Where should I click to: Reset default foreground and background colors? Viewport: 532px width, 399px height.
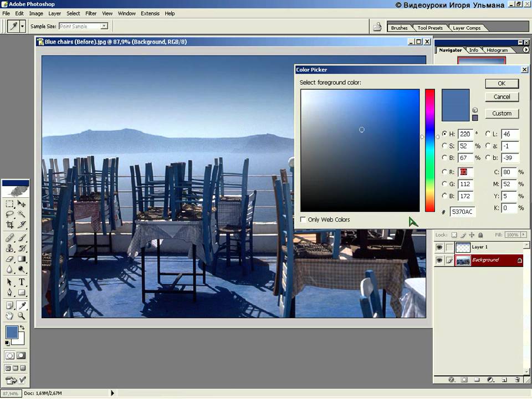(x=7, y=343)
